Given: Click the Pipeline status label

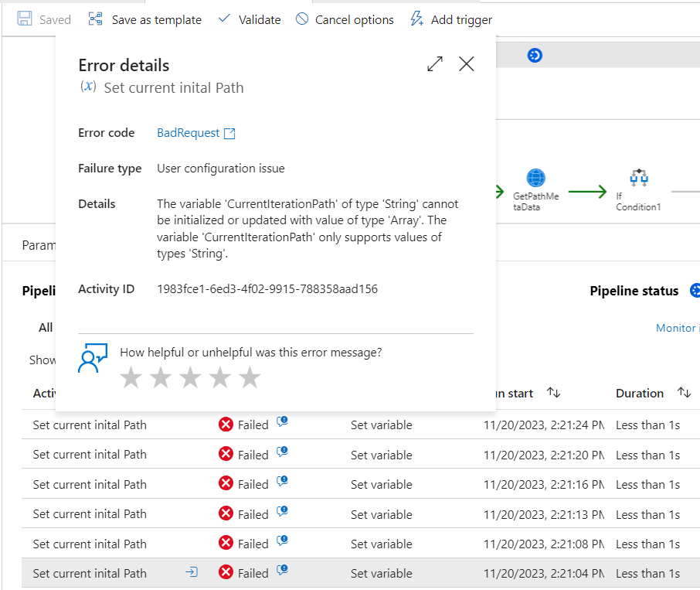Looking at the screenshot, I should point(634,291).
